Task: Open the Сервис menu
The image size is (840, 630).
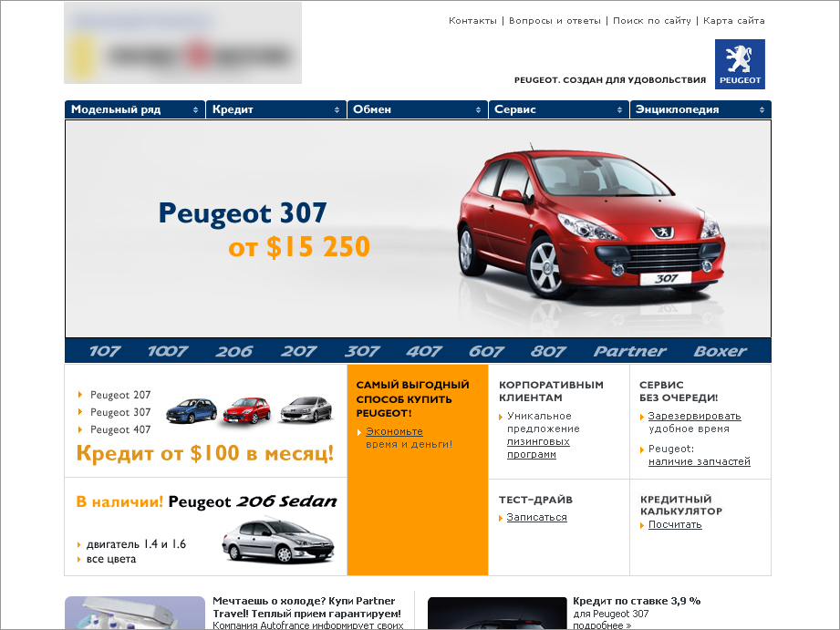Action: coord(559,109)
